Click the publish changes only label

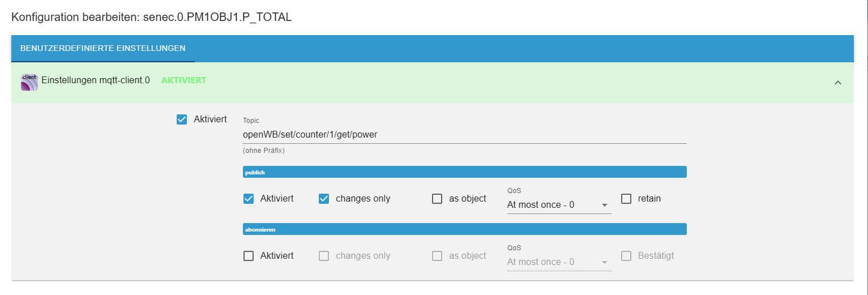(x=363, y=199)
